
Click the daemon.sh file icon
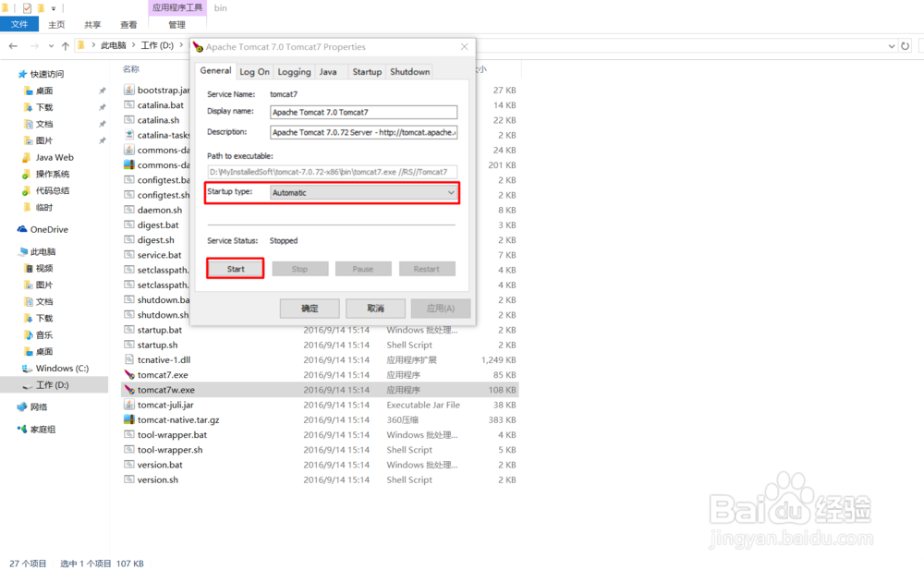(129, 210)
